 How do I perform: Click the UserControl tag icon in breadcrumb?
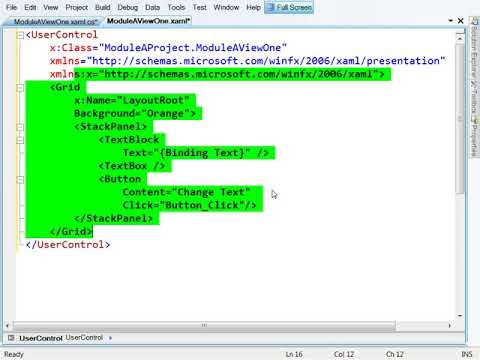(x=11, y=338)
